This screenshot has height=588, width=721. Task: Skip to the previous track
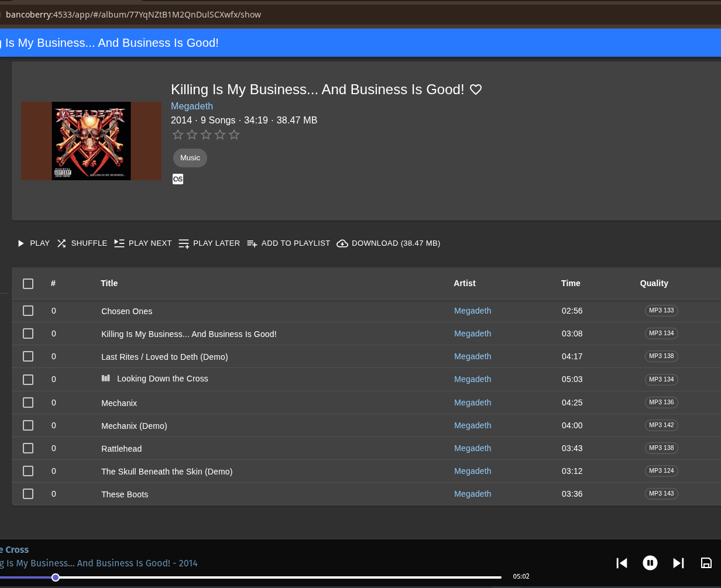tap(622, 563)
